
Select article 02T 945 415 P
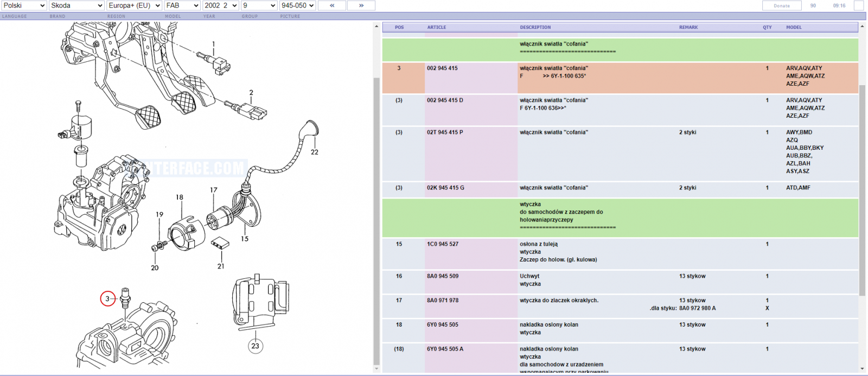pyautogui.click(x=445, y=132)
